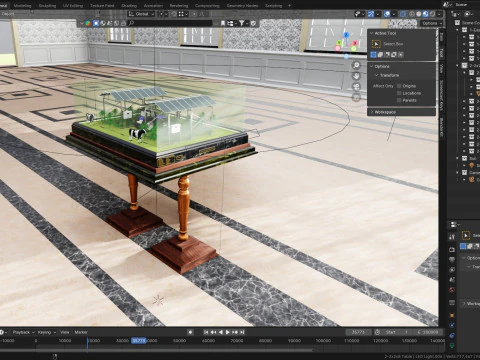Click the asset browser search magnifier
480x360 pixels.
(131, 23)
